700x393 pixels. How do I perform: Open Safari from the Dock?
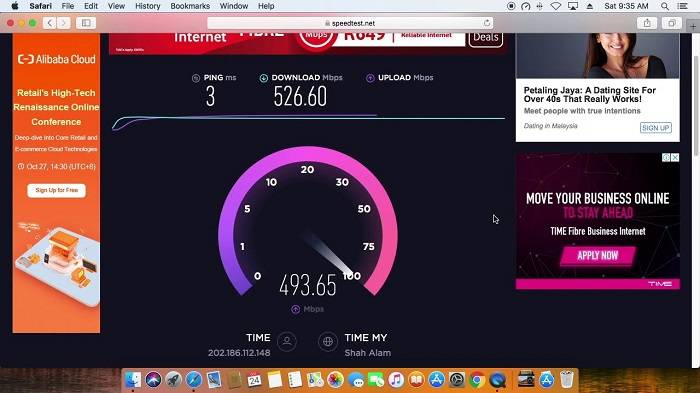tap(194, 380)
